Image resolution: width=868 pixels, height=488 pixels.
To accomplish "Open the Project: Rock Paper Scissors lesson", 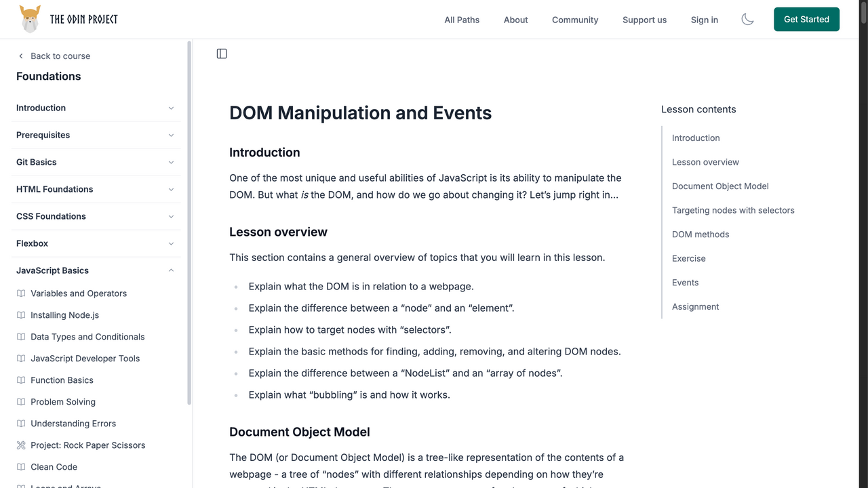I will pyautogui.click(x=87, y=445).
